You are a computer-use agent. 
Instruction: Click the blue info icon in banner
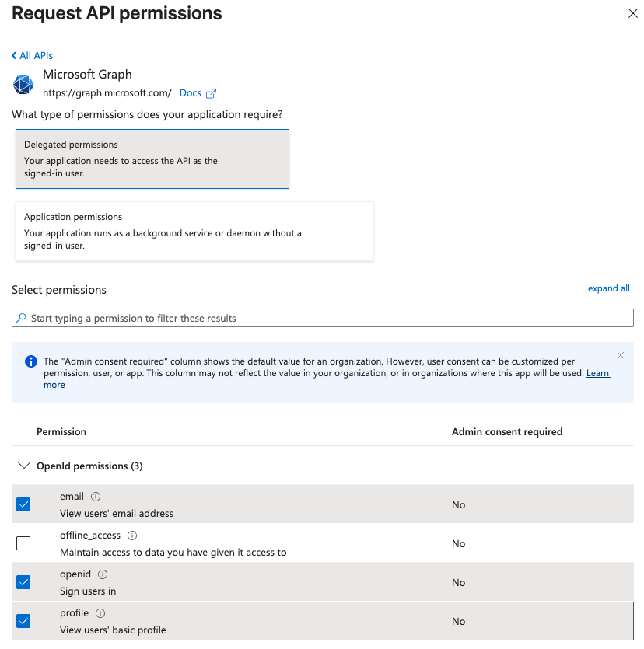tap(30, 361)
